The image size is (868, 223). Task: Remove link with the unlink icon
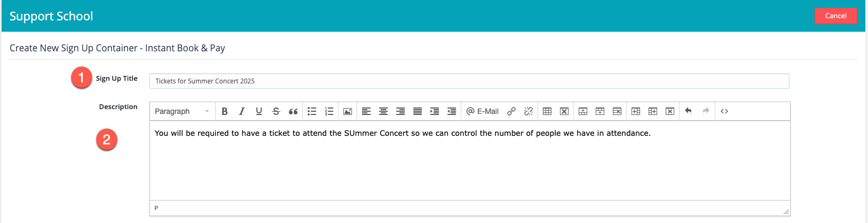click(528, 111)
